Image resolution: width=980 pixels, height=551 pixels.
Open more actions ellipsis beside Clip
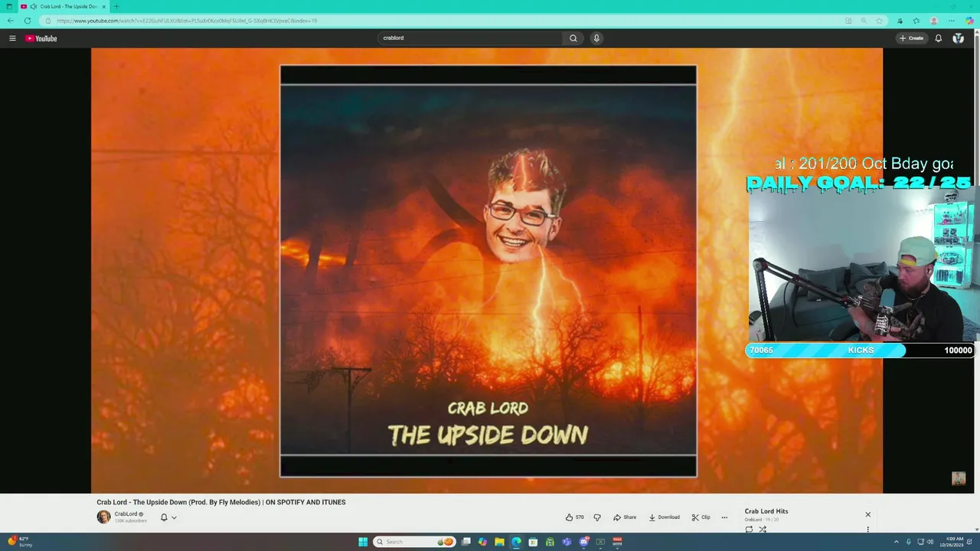724,517
